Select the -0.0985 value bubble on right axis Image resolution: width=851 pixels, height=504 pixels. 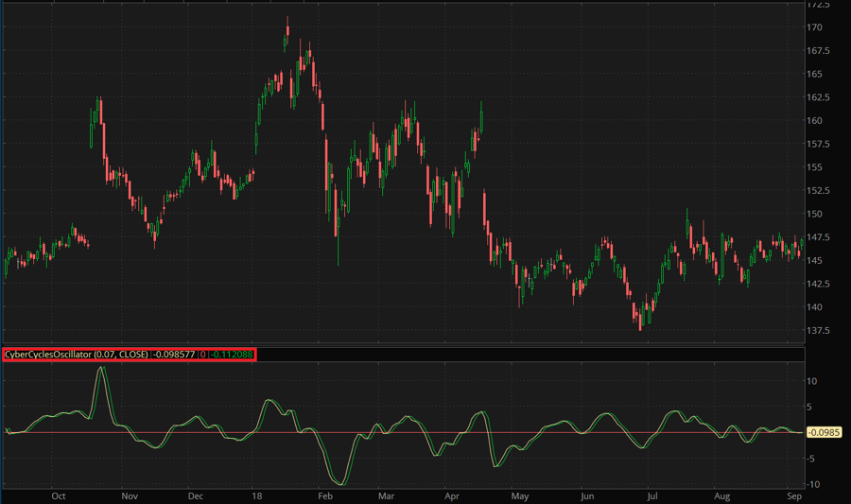coord(822,432)
